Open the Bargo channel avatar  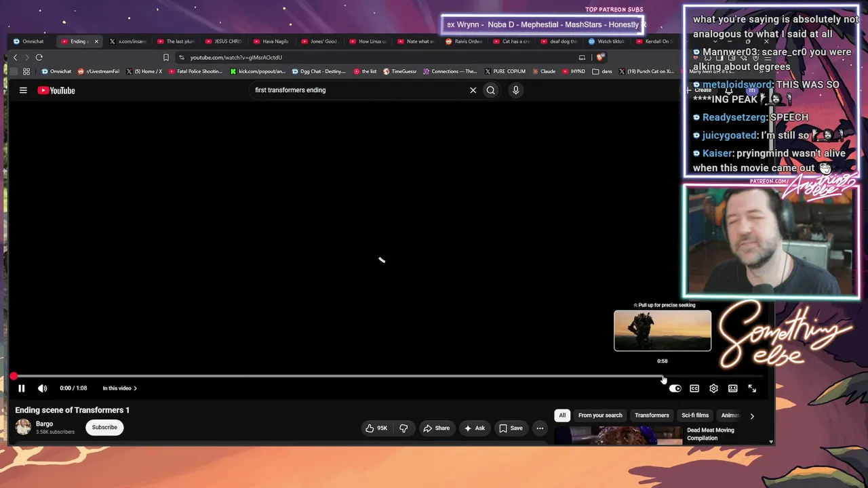click(23, 427)
